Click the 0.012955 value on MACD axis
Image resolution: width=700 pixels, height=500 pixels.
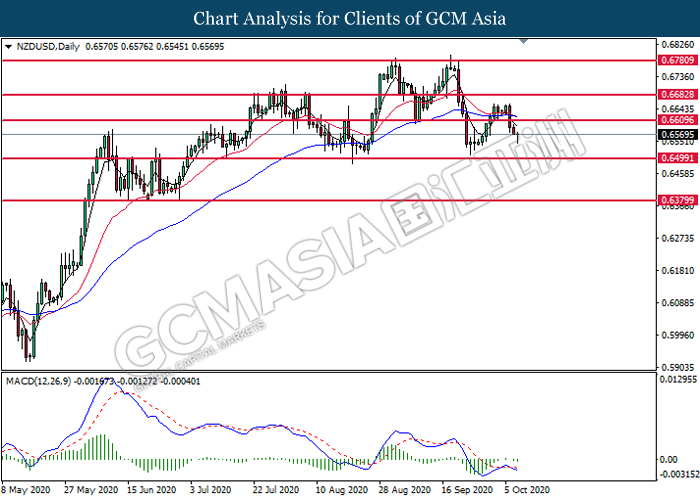tap(678, 379)
